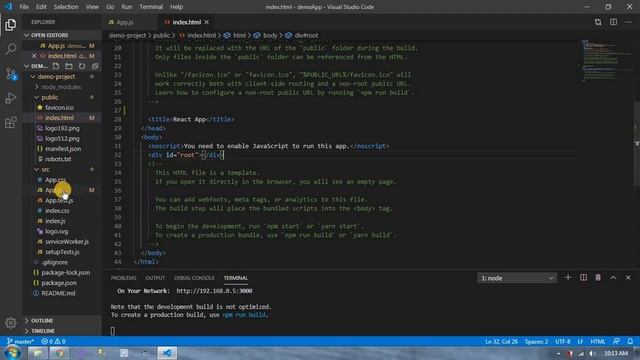Change end of line sequence LF
This screenshot has height=360, width=640.
click(580, 341)
